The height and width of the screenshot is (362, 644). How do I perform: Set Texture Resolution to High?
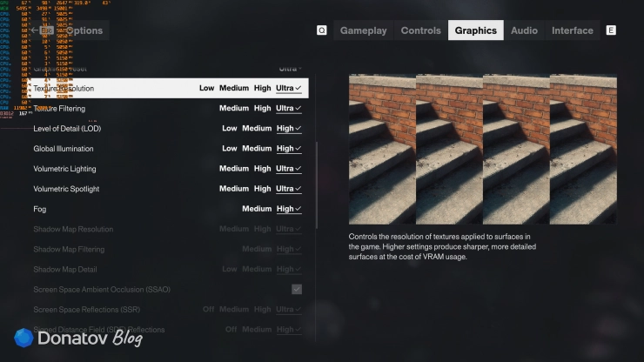262,88
